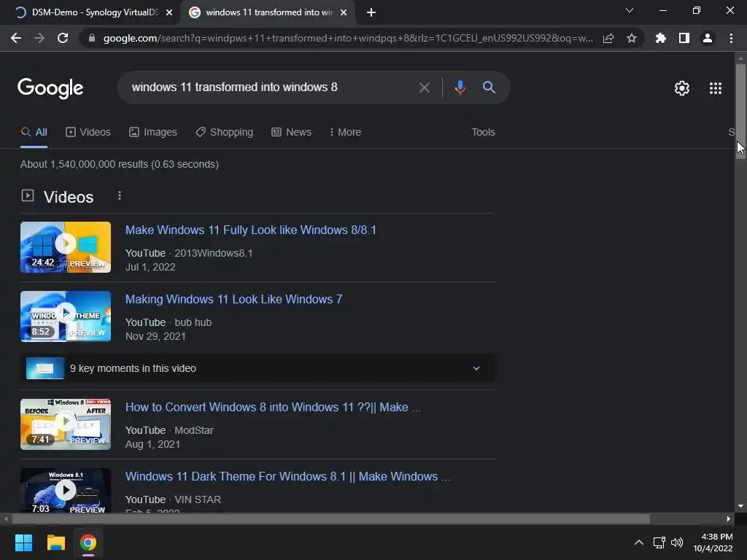The image size is (747, 560).
Task: Open Chrome three-dot menu
Action: 731,38
